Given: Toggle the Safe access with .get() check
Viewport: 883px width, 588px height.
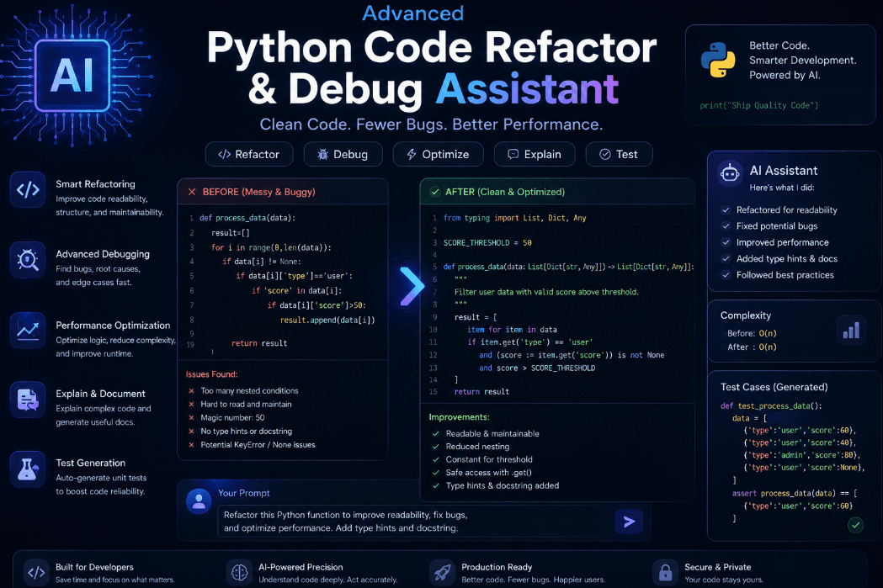Looking at the screenshot, I should pyautogui.click(x=435, y=473).
